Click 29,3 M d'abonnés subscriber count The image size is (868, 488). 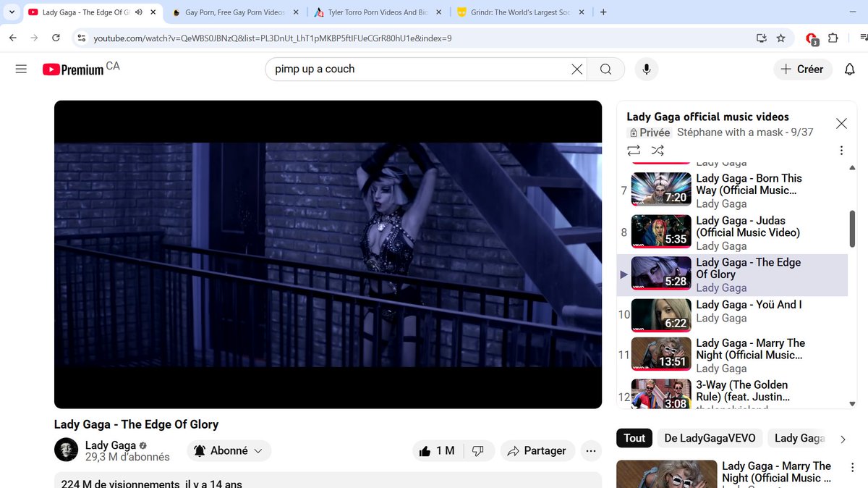click(127, 457)
